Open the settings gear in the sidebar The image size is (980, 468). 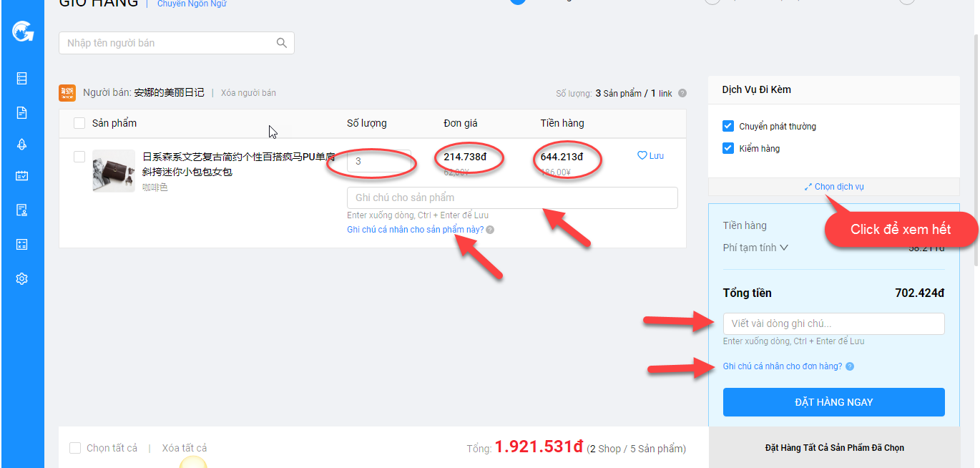pyautogui.click(x=21, y=279)
